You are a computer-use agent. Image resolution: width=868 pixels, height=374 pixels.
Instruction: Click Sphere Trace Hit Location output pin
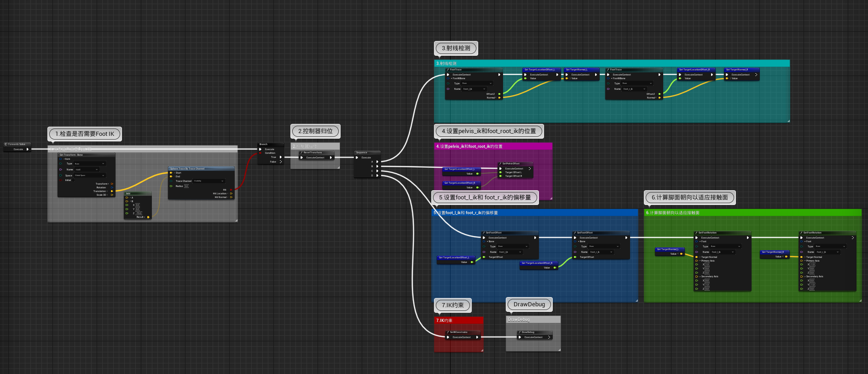[231, 193]
